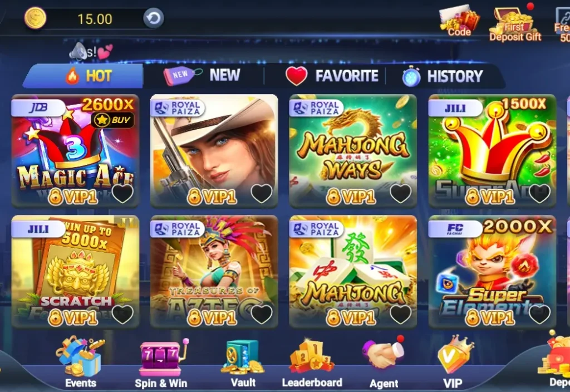Screen dimensions: 570x392
Task: Open the cowgirl Royal Paiza game
Action: point(214,151)
